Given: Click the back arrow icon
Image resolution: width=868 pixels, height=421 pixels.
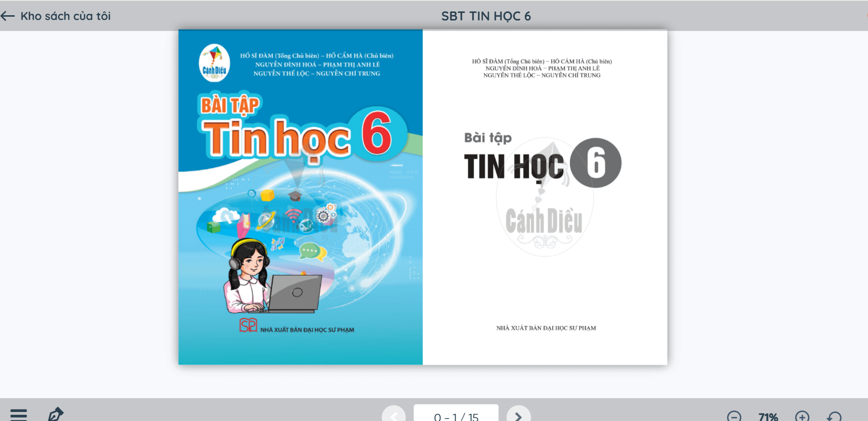Looking at the screenshot, I should click(x=8, y=16).
